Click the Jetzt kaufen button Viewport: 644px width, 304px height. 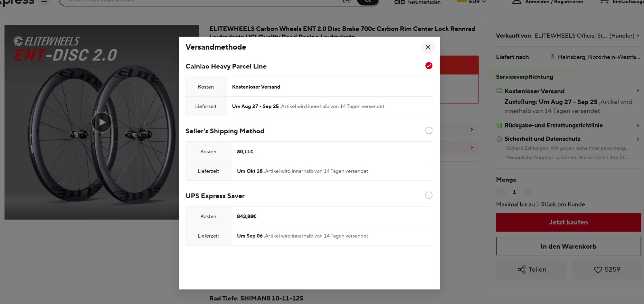568,222
